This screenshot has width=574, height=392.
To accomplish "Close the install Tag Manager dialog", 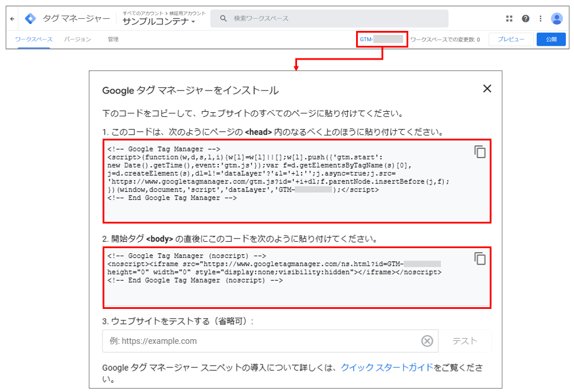I will 487,89.
